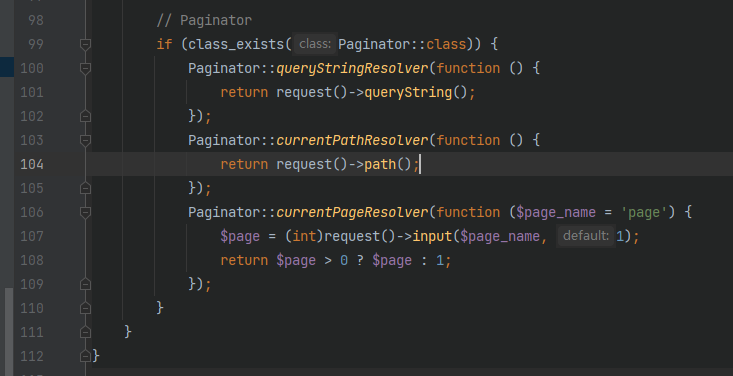
Task: Click line number 112 in the gutter
Action: click(x=32, y=356)
